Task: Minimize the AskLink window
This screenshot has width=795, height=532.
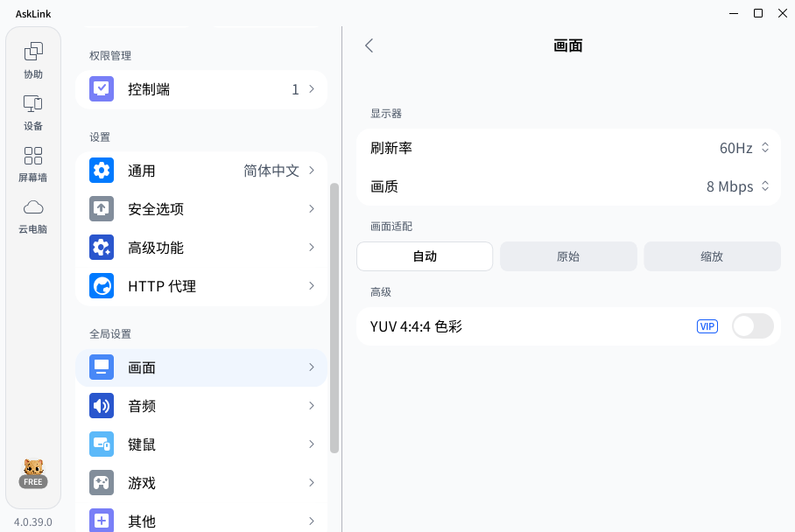Action: 734,13
